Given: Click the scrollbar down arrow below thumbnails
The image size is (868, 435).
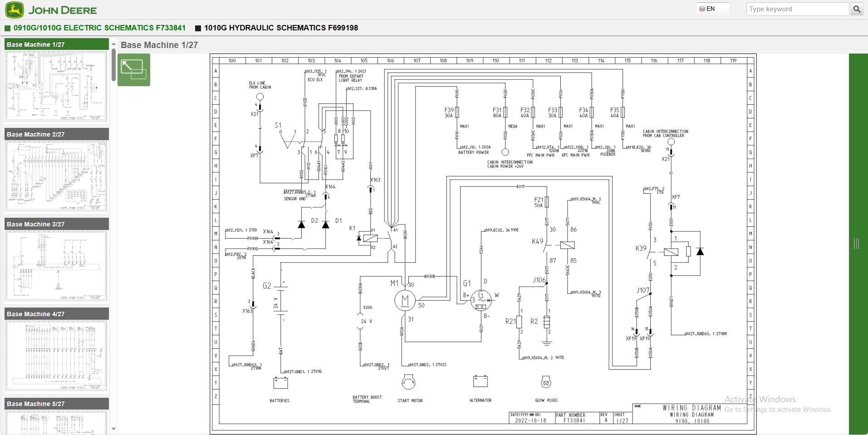Looking at the screenshot, I should pyautogui.click(x=113, y=429).
